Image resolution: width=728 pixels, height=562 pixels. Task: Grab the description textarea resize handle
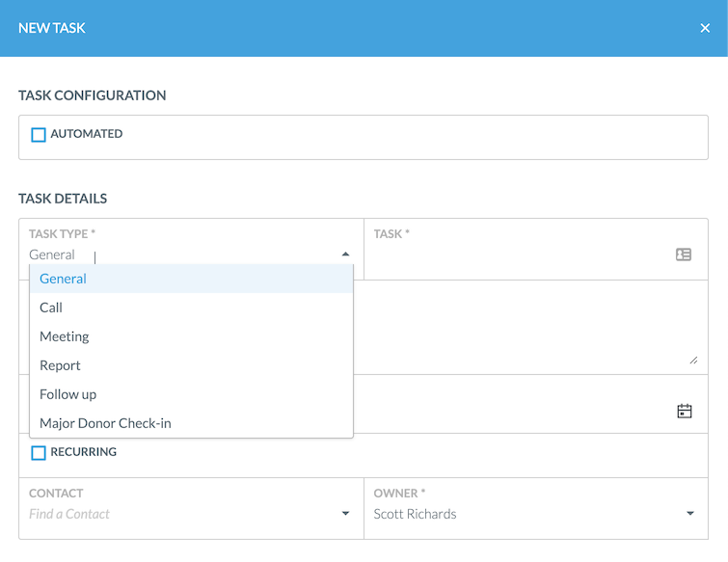pos(693,361)
